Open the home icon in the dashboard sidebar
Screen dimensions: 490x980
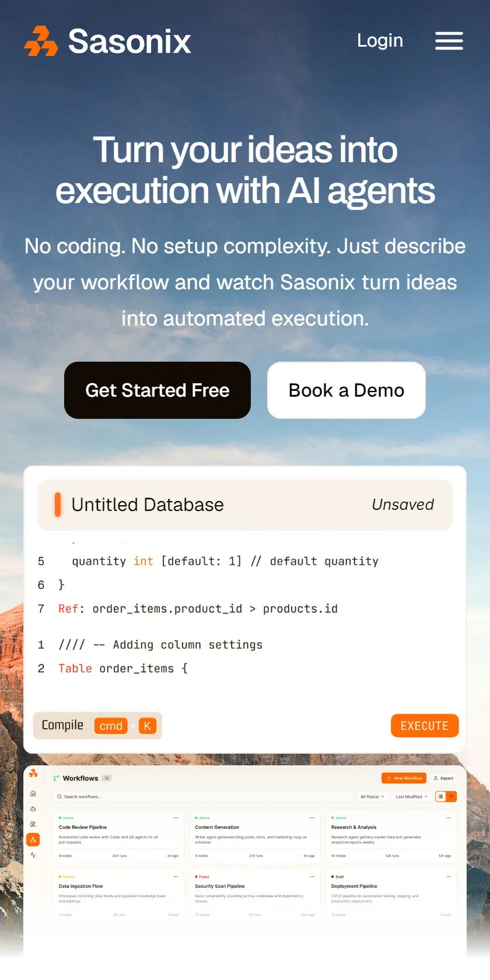33,793
